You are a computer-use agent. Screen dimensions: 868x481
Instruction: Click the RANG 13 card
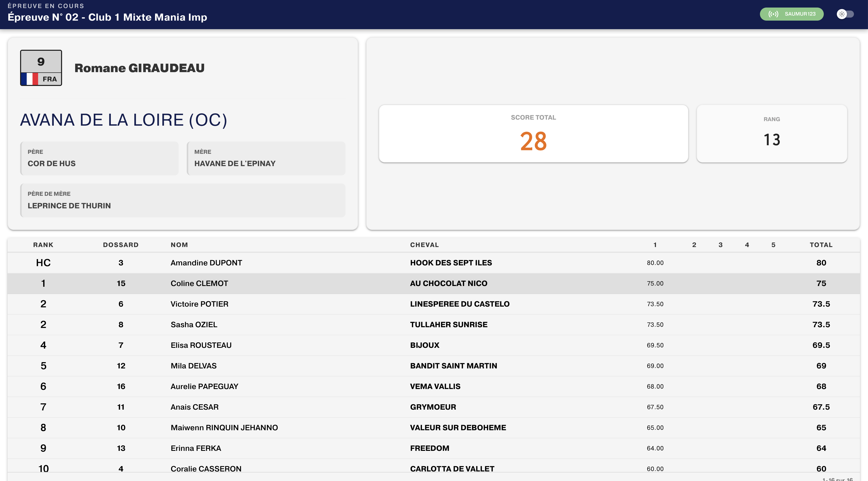click(771, 134)
